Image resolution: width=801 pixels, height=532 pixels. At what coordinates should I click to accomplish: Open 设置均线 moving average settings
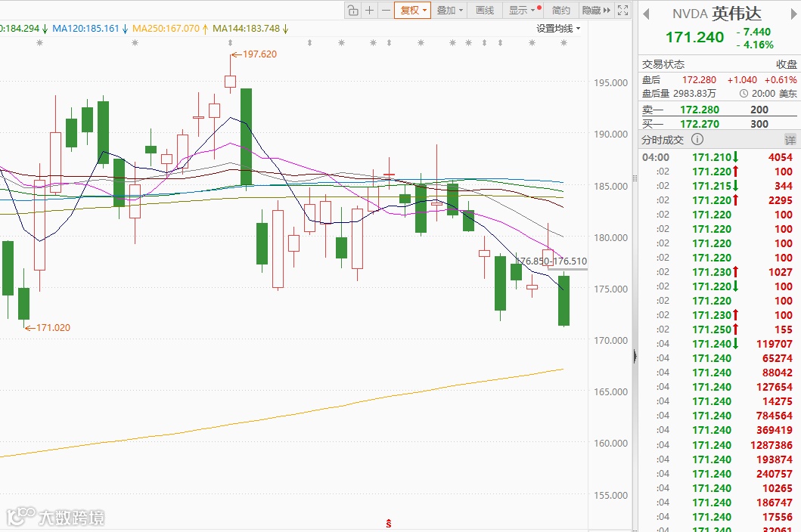558,29
